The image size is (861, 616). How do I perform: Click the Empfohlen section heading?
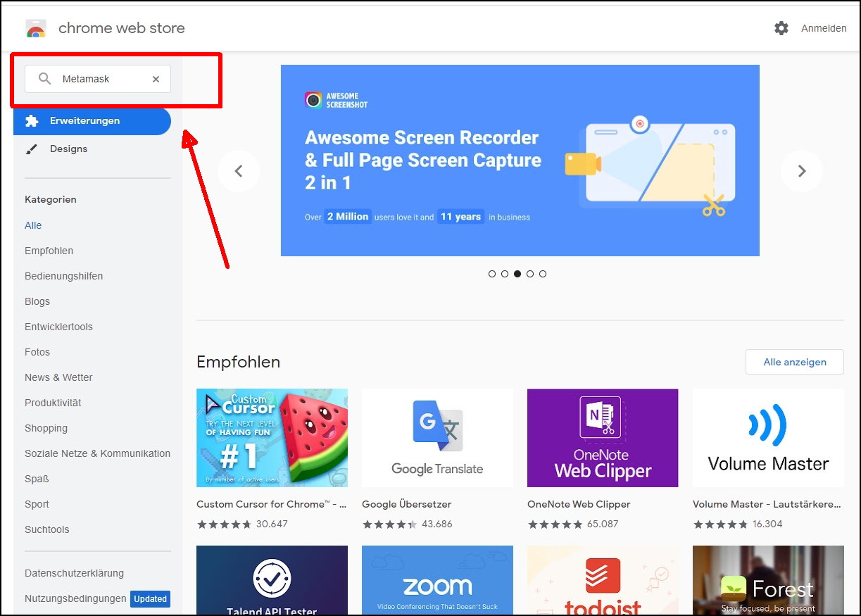point(238,362)
